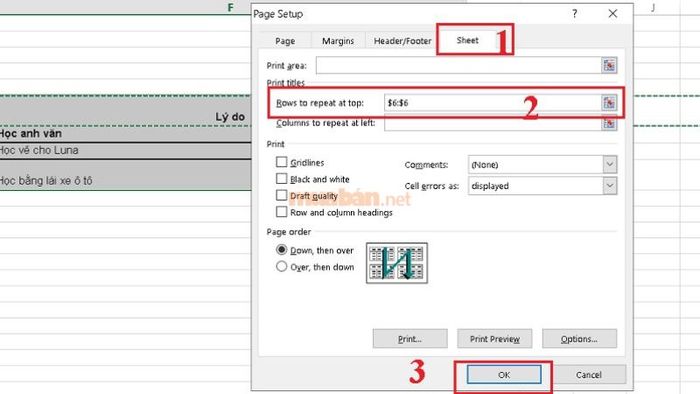
Task: Click the 'Học vẽ cho Luna' cell
Action: (x=125, y=151)
